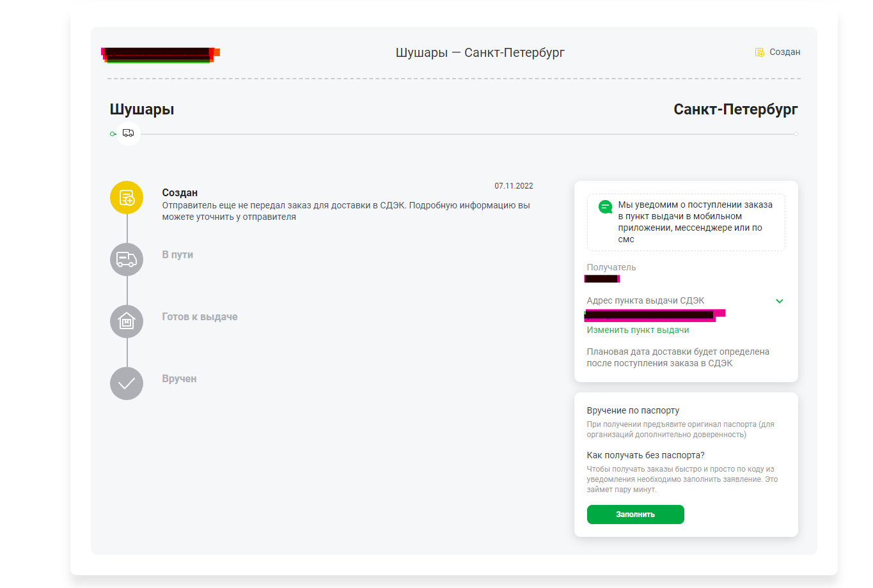Click the Вручен step label
Image resolution: width=873 pixels, height=588 pixels.
pos(179,378)
